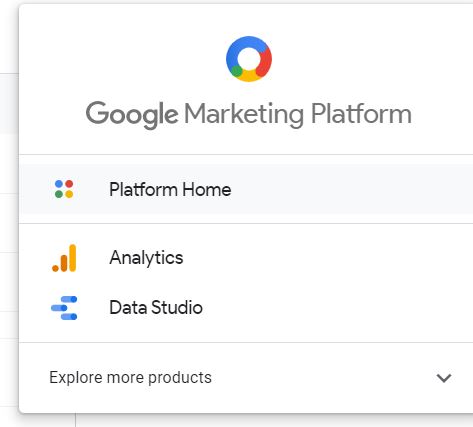Click the Google Marketing Platform ring logo

[249, 59]
